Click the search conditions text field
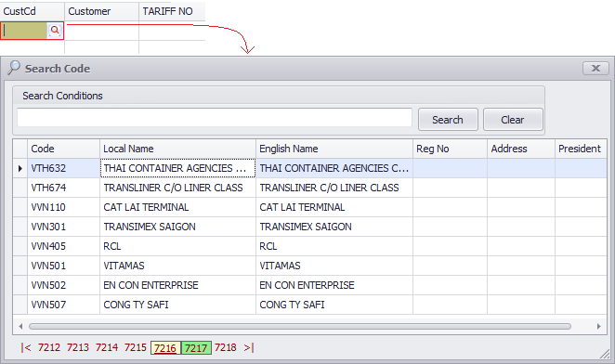 (x=215, y=118)
